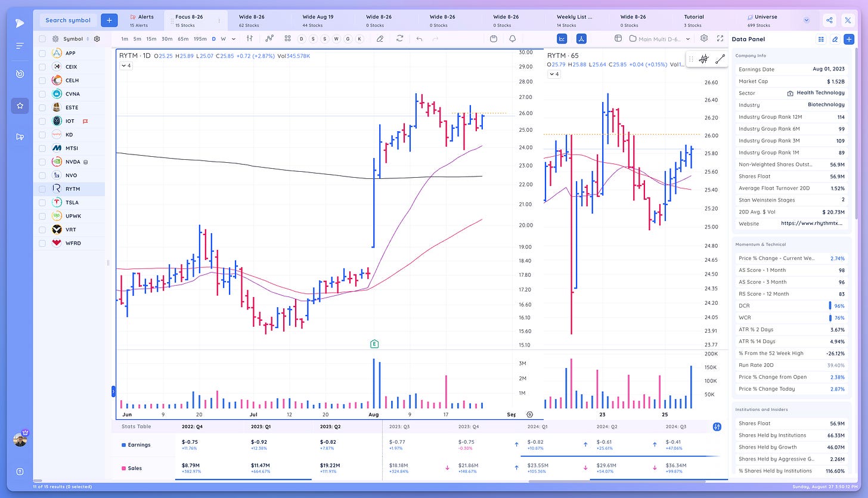Open the Main Multi D-6 layout dropdown

661,39
